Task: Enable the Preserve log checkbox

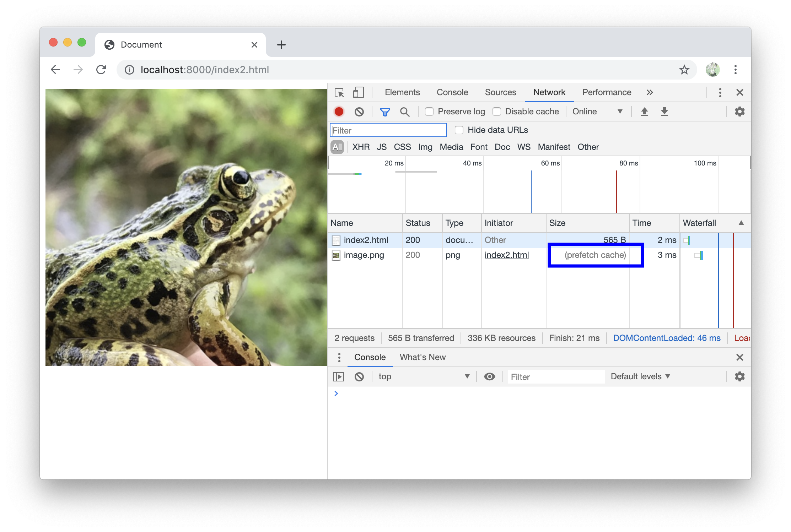Action: coord(429,112)
